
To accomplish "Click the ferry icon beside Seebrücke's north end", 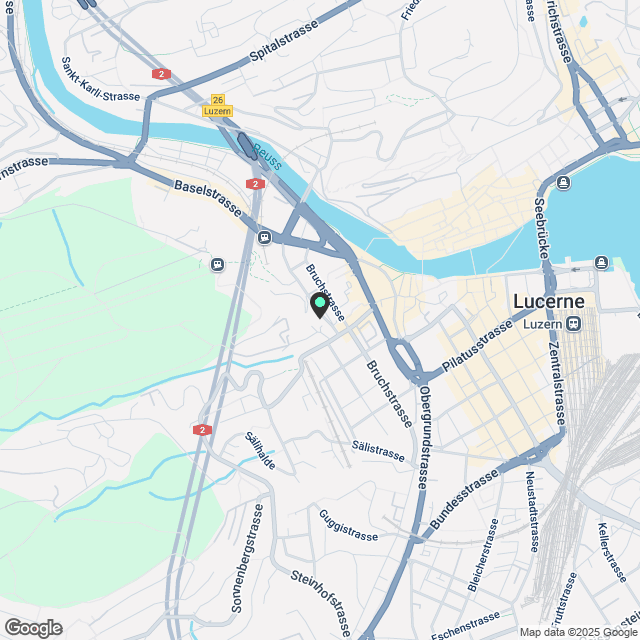I will point(563,182).
